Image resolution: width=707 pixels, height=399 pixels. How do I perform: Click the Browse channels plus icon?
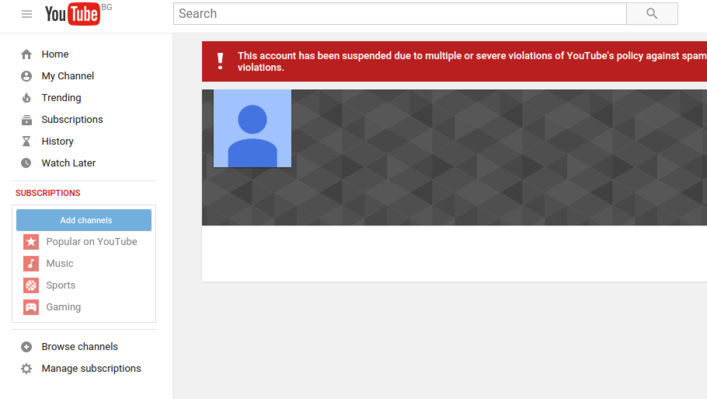(x=26, y=347)
